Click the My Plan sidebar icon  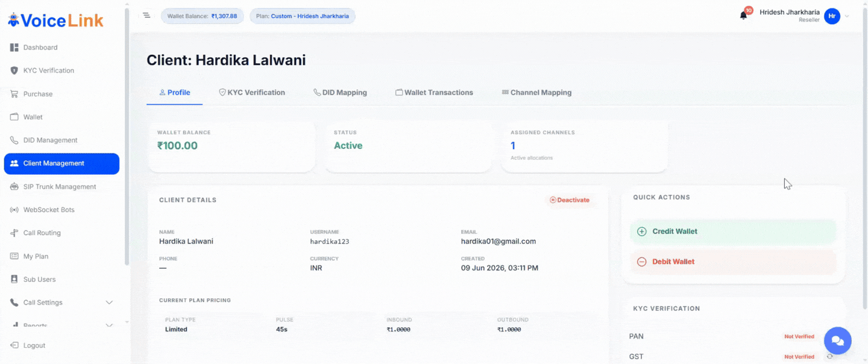[14, 256]
